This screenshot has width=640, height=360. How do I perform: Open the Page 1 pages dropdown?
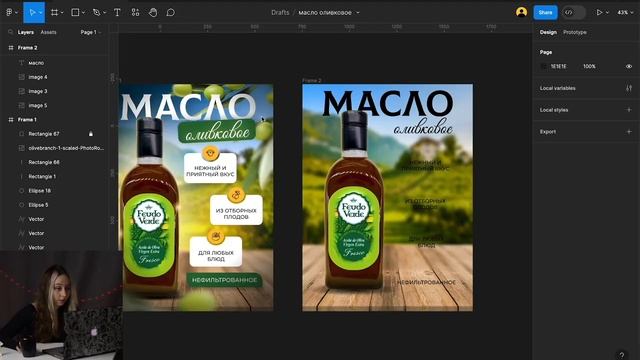point(91,32)
